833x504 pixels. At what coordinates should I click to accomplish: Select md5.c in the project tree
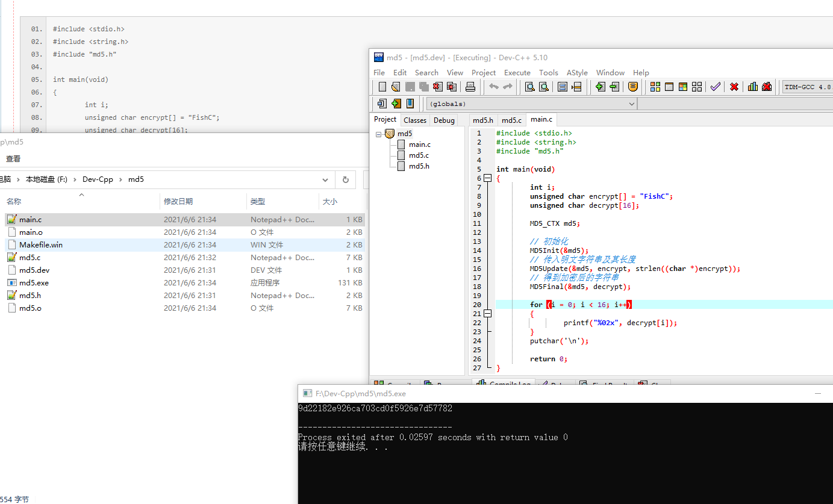tap(419, 155)
